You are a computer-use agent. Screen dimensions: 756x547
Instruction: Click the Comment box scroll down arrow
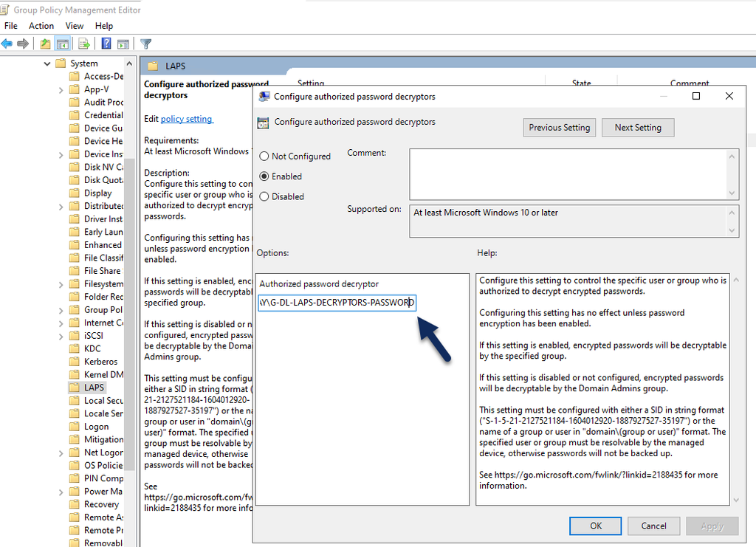tap(732, 193)
